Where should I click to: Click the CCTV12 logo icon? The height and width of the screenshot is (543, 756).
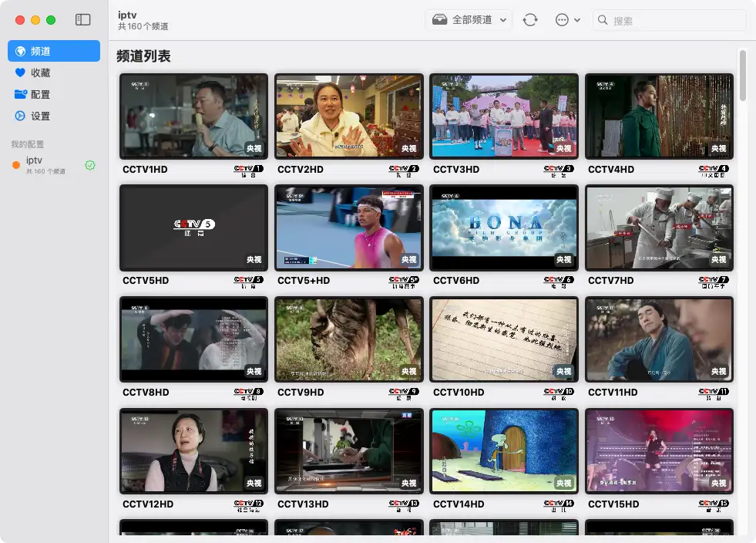pyautogui.click(x=249, y=506)
